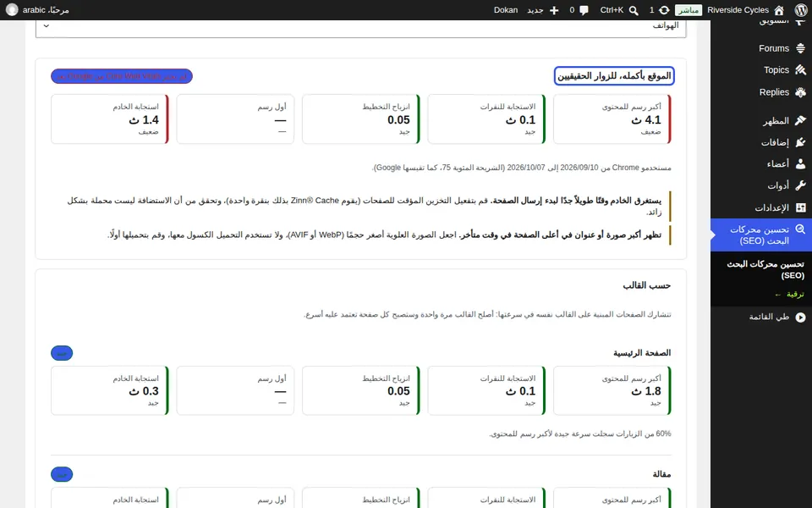Open the Ctrl+K search magnifier
812x508 pixels.
(634, 10)
